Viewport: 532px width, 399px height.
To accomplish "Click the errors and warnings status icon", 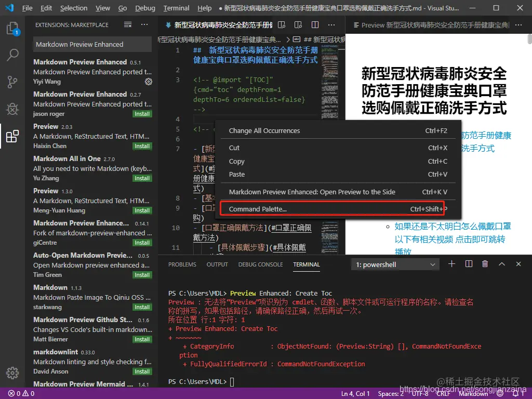I will (x=17, y=393).
